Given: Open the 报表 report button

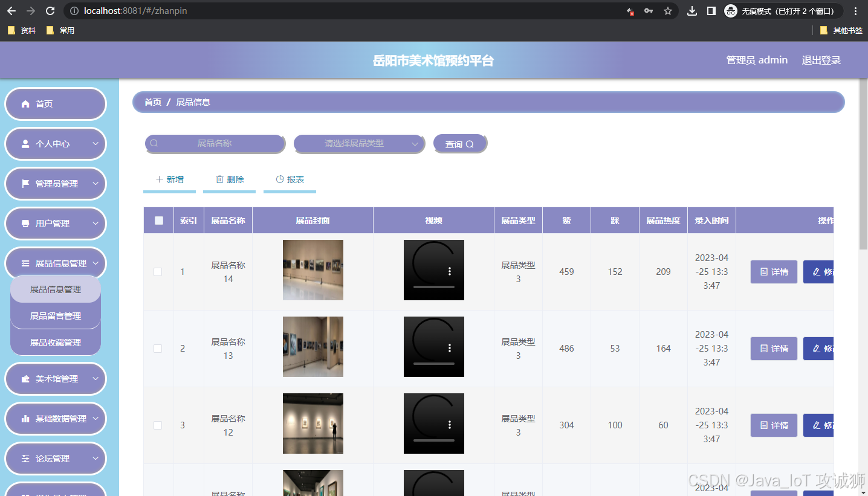Looking at the screenshot, I should [290, 180].
